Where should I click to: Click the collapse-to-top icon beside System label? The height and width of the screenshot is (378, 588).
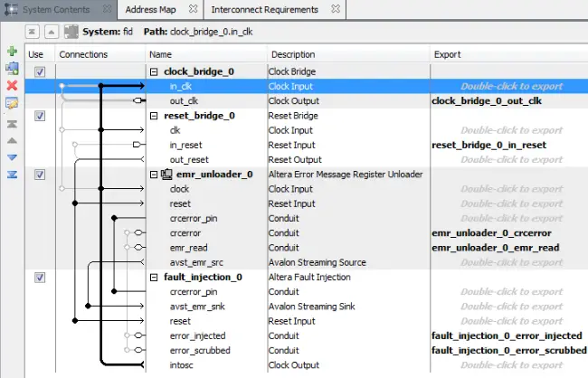coord(32,32)
